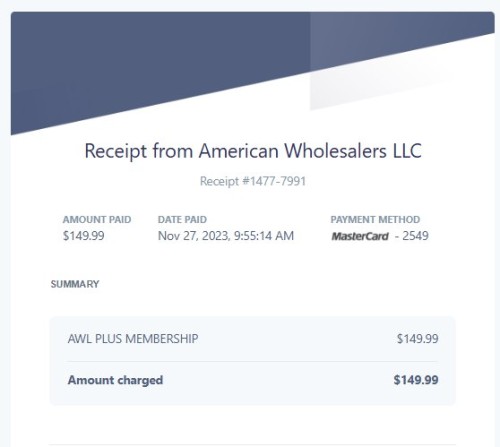Select the membership price $149.99
Screen dimensions: 500x447
[x=417, y=339]
